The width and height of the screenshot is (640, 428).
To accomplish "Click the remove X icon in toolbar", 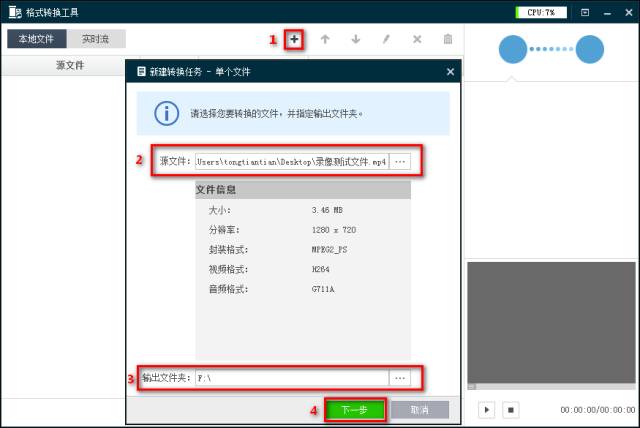I will coord(417,39).
